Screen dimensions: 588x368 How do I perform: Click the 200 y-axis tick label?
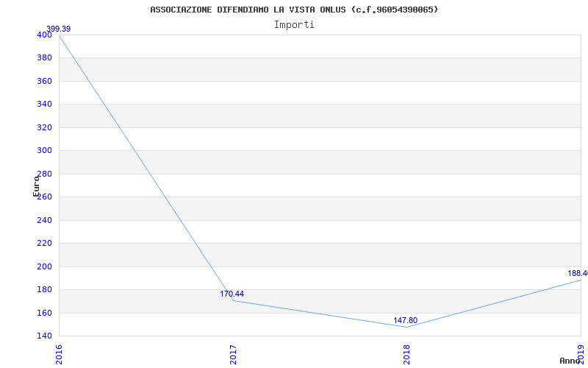(x=44, y=266)
